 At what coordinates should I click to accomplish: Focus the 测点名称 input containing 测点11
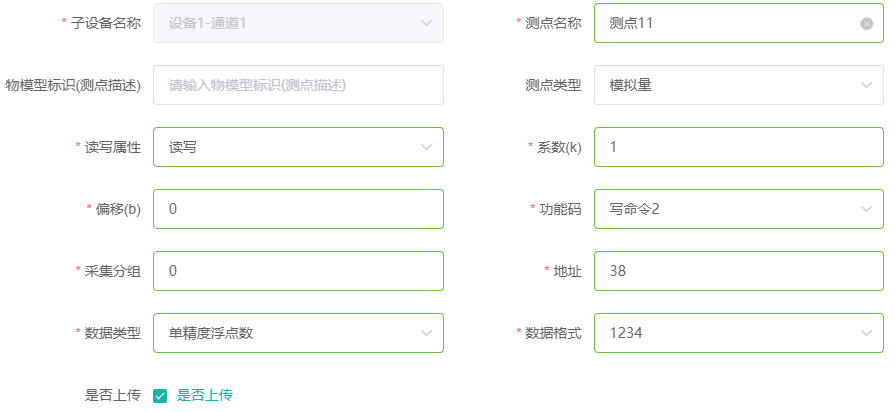point(739,23)
